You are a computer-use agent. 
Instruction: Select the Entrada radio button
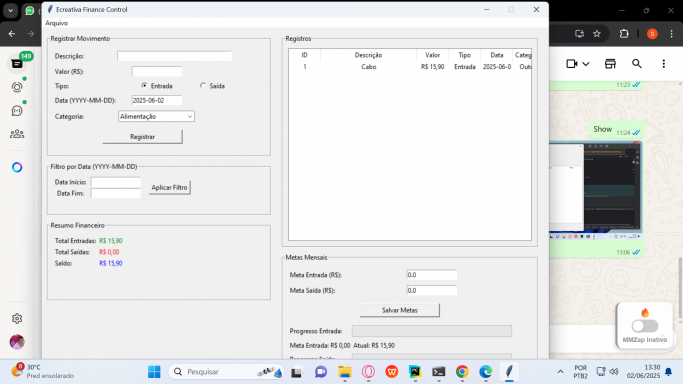pos(144,86)
